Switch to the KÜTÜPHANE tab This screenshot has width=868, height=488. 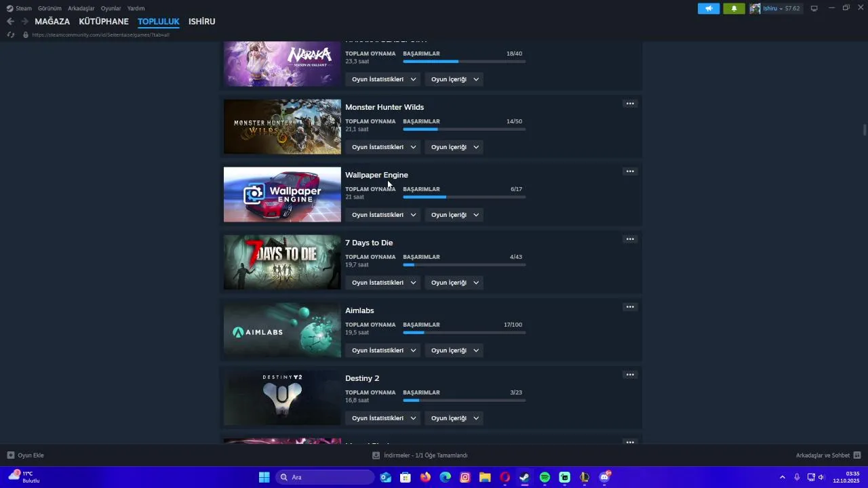click(104, 22)
